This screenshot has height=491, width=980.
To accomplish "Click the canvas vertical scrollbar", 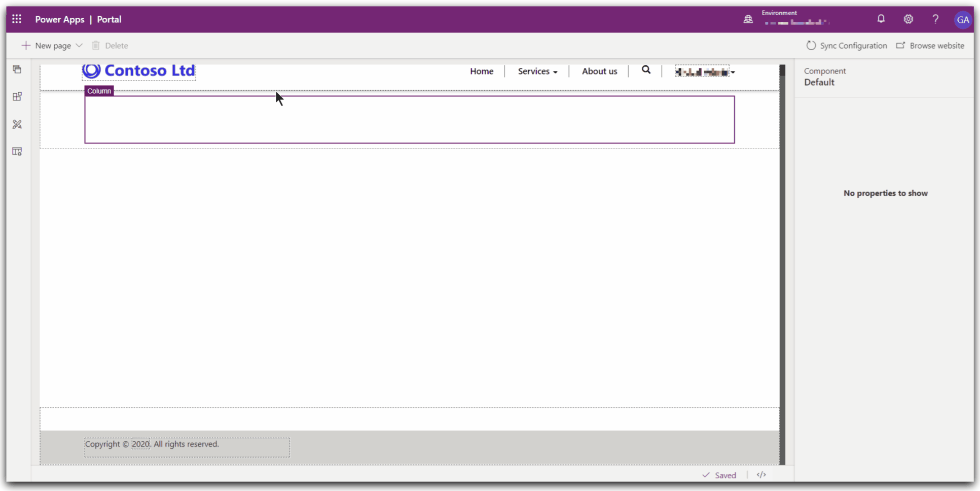I will (782, 264).
